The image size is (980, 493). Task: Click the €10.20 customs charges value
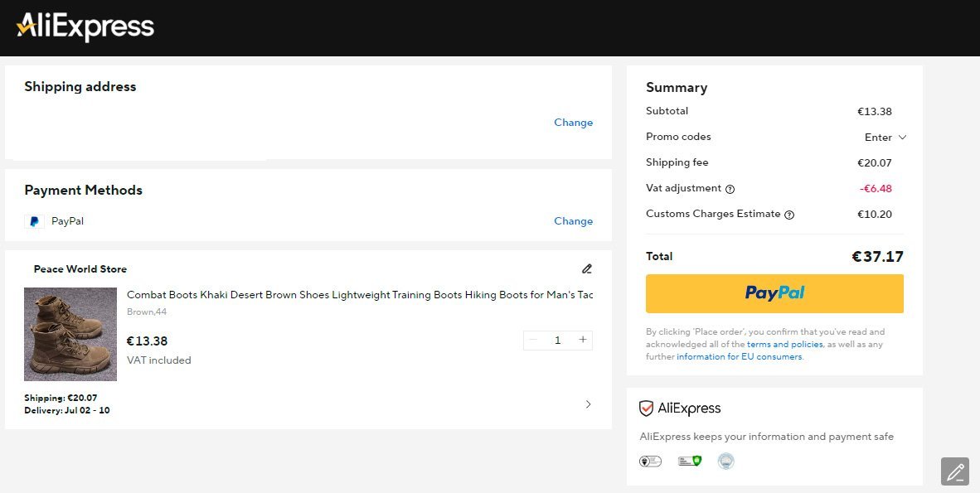click(875, 215)
